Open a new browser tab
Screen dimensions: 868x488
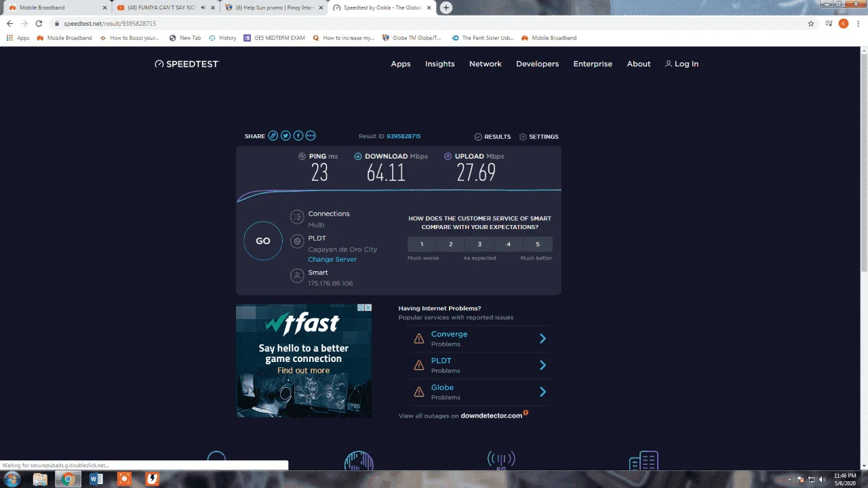point(446,7)
